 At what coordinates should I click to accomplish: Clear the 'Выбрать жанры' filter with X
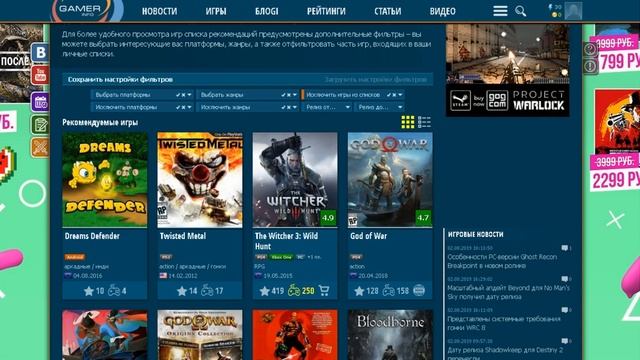pos(289,95)
